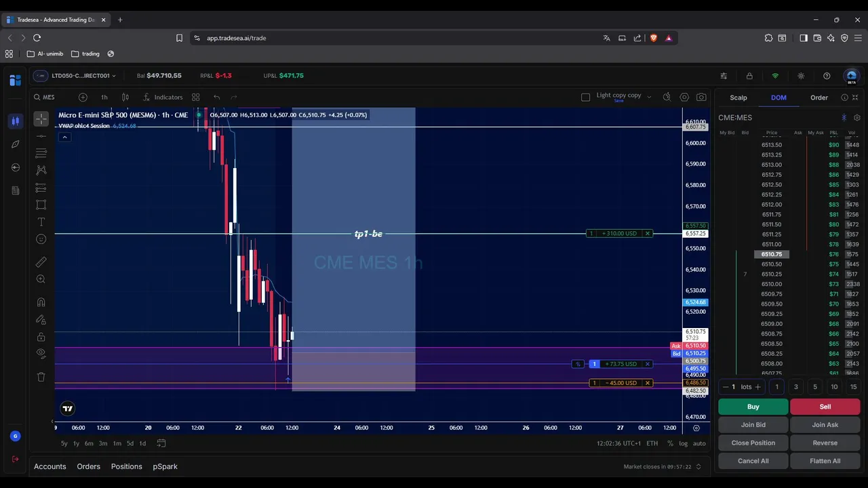Click the blue center DOM icon
Viewport: 868px width, 488px height.
click(844, 118)
